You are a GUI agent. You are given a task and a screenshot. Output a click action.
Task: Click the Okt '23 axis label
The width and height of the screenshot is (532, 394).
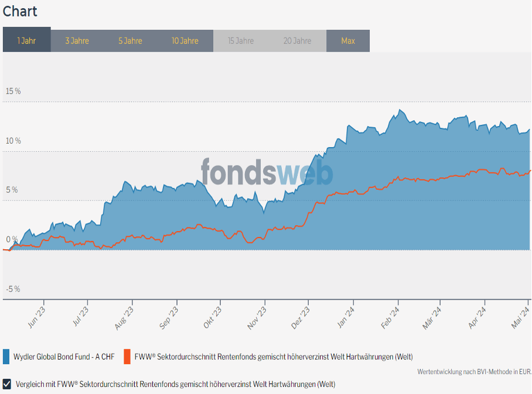(x=213, y=318)
